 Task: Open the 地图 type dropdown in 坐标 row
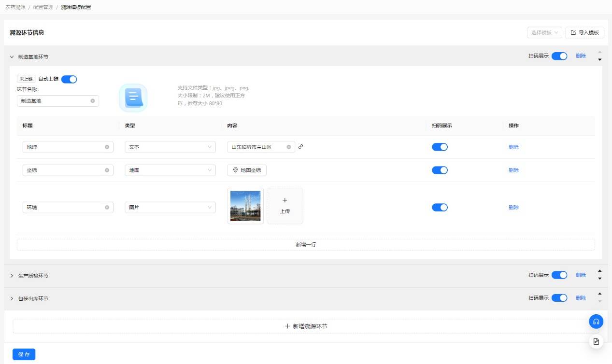pyautogui.click(x=170, y=170)
